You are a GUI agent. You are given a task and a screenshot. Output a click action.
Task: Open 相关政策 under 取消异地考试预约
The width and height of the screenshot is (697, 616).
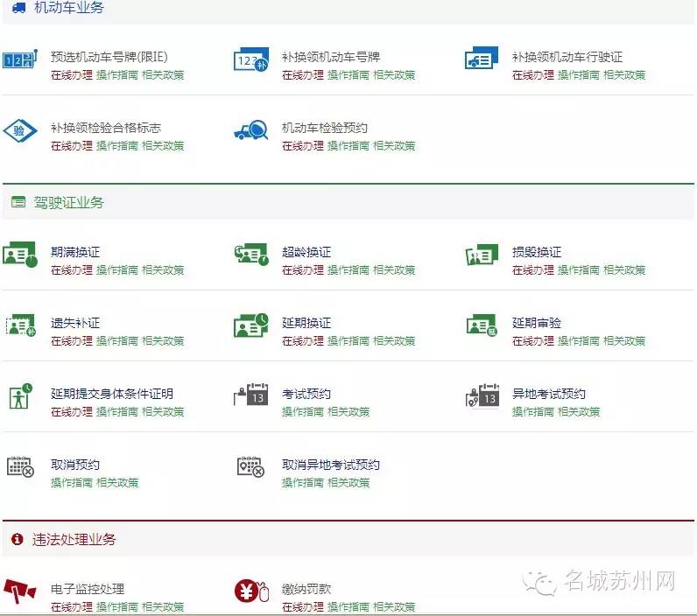point(348,483)
